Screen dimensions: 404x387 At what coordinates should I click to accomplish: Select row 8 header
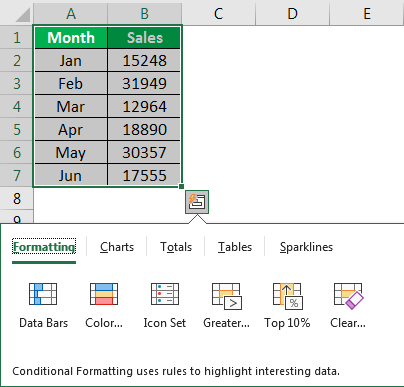coord(17,198)
